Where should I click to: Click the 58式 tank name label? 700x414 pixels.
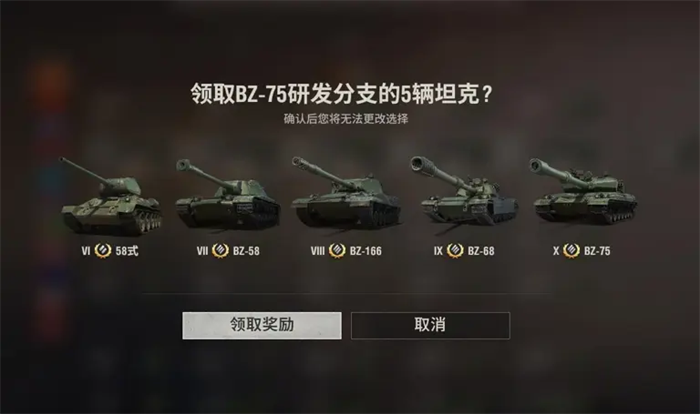pos(127,251)
